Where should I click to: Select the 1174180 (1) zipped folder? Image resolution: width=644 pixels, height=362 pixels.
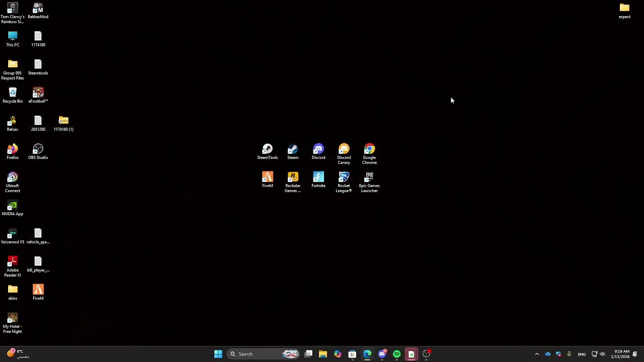coord(63,124)
